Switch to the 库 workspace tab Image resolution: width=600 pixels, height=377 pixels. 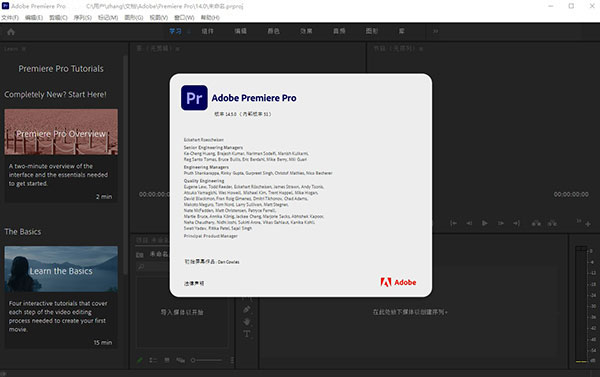pyautogui.click(x=401, y=31)
